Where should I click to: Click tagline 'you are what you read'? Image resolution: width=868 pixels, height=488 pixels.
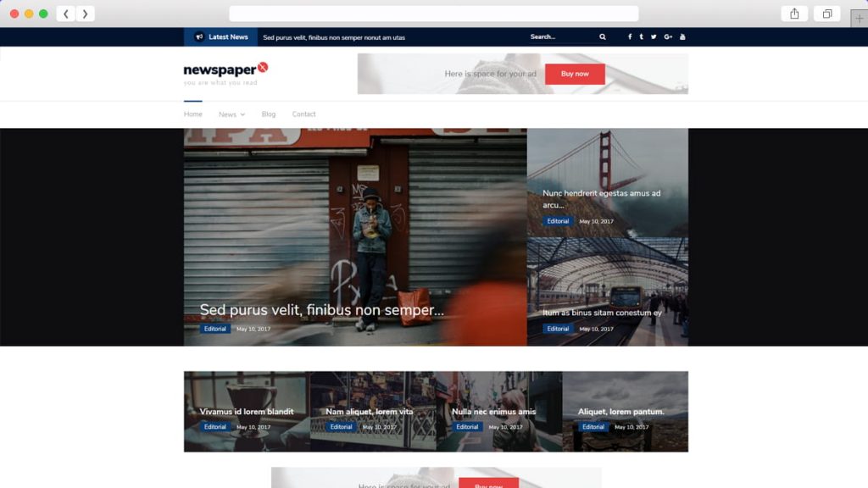click(x=220, y=83)
